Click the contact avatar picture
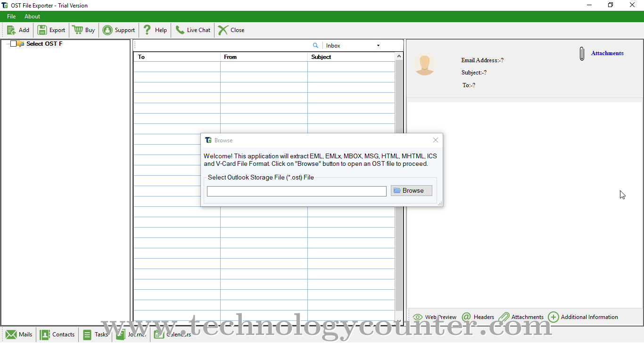Screen dimensions: 644x343 click(x=425, y=64)
